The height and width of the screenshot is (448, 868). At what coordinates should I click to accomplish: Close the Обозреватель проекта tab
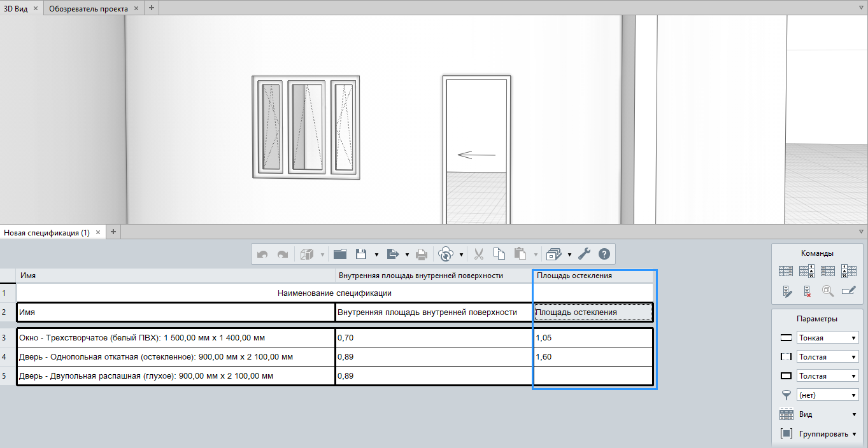click(136, 9)
